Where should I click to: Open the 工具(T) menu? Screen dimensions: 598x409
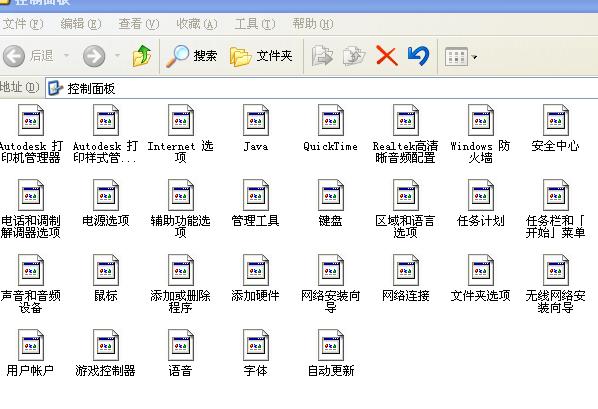[x=255, y=24]
